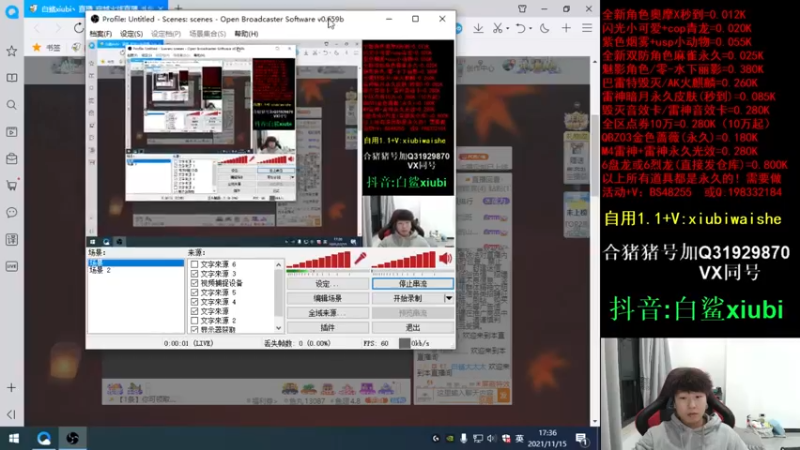Adjust the desktop audio volume bars in OBS

click(x=404, y=260)
